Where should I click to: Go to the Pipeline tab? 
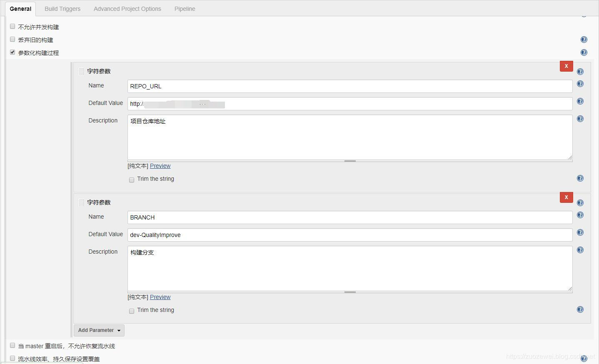tap(185, 9)
